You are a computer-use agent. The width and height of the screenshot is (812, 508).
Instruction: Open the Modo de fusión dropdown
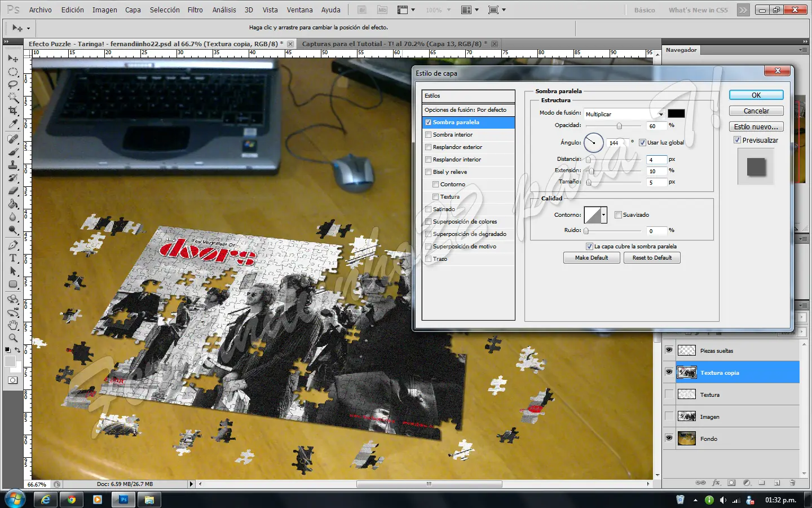pos(625,114)
